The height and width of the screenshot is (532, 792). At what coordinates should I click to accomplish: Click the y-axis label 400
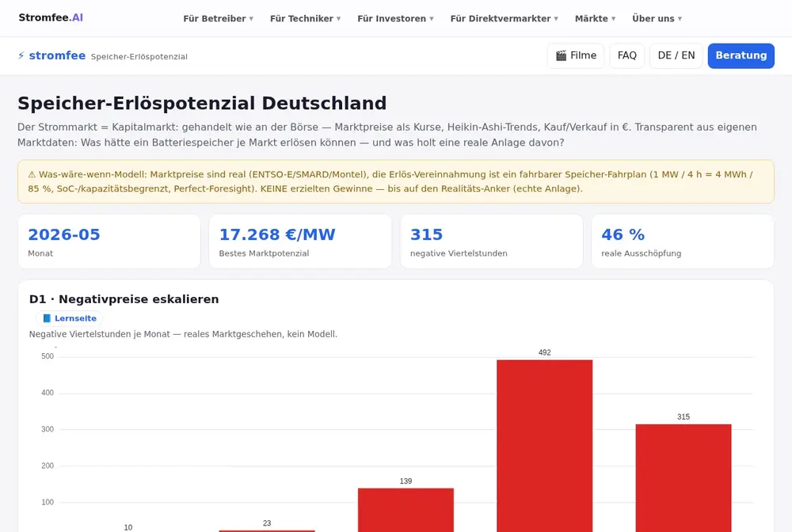pyautogui.click(x=48, y=393)
